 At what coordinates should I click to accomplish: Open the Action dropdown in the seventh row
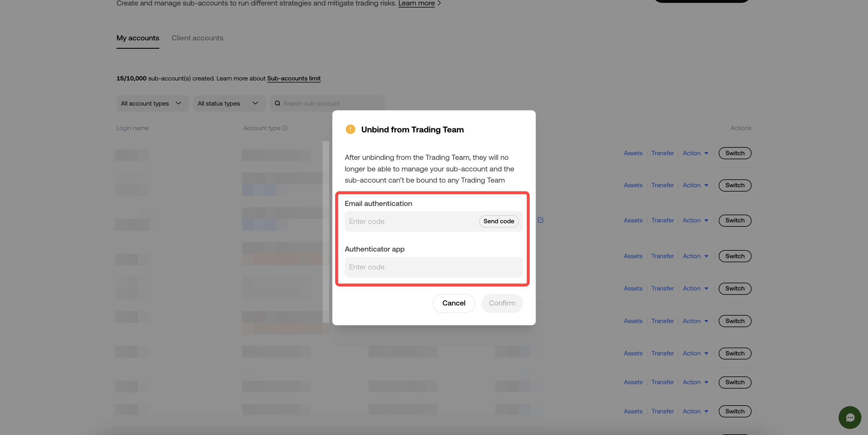pyautogui.click(x=695, y=353)
